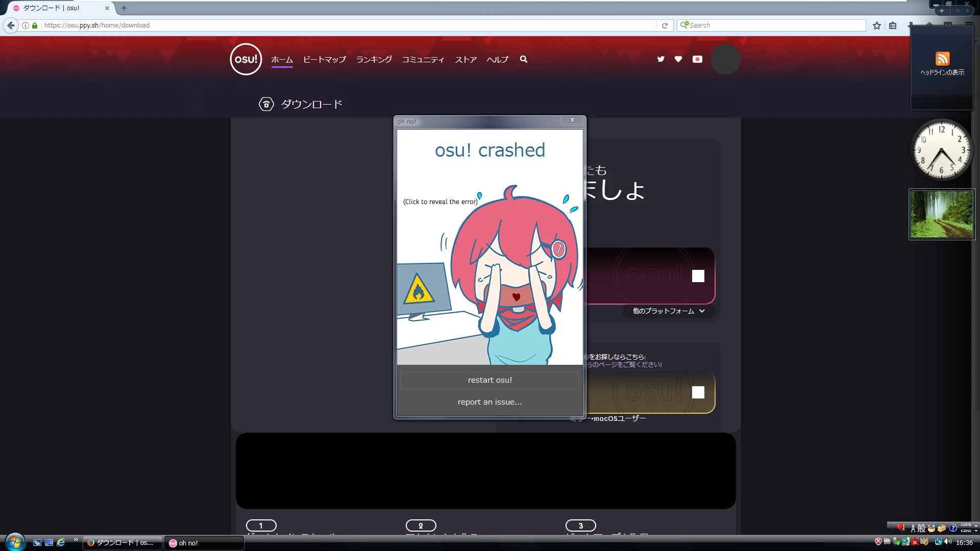Expand the 他のプラットフォーム dropdown

(x=669, y=311)
